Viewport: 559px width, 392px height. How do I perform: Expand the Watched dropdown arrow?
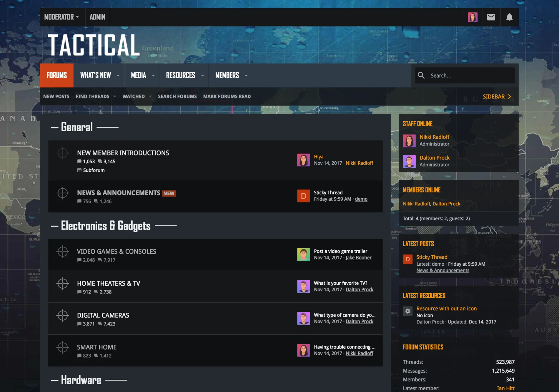tap(150, 96)
